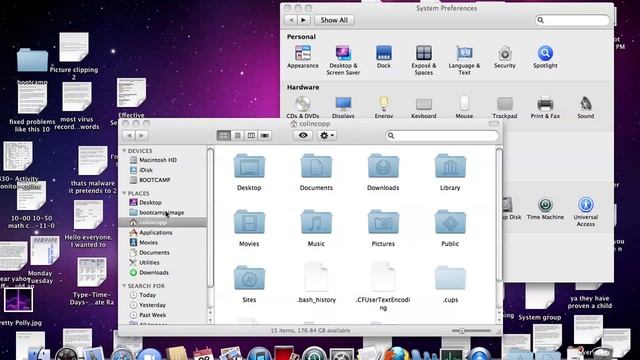Select .bash_history file
640x360 pixels.
(316, 283)
